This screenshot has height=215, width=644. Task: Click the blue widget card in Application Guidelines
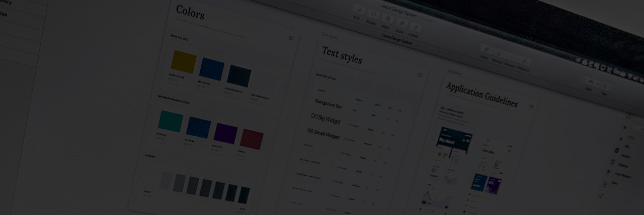(x=478, y=182)
